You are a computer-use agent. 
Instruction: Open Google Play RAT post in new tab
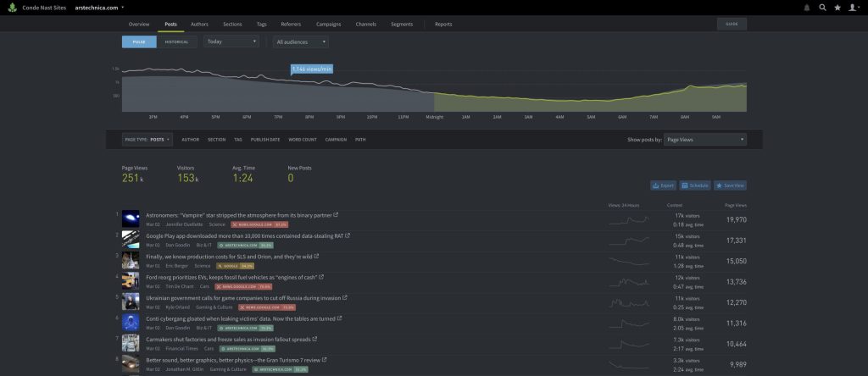[x=348, y=235]
